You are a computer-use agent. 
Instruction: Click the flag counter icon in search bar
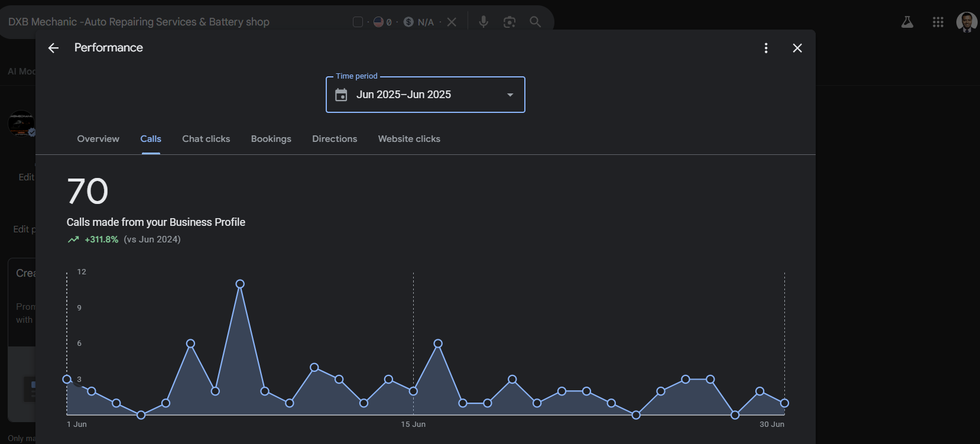(x=378, y=22)
